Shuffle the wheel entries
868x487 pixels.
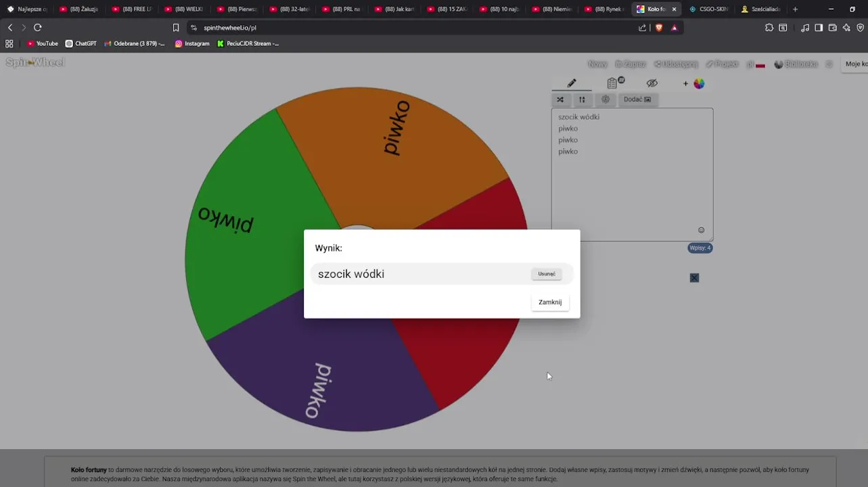point(560,99)
